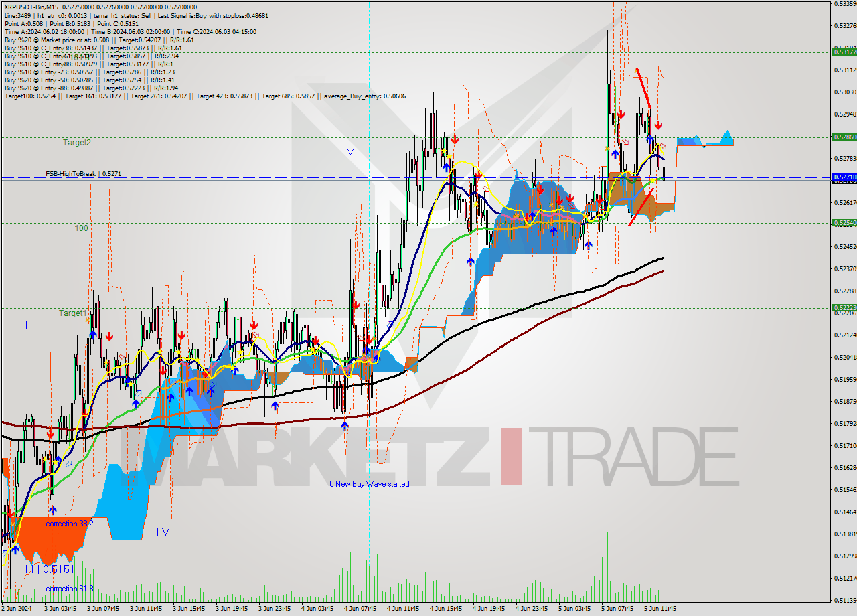Click the '5 Jun 03:45' time axis label
This screenshot has height=616, width=857.
pyautogui.click(x=574, y=609)
